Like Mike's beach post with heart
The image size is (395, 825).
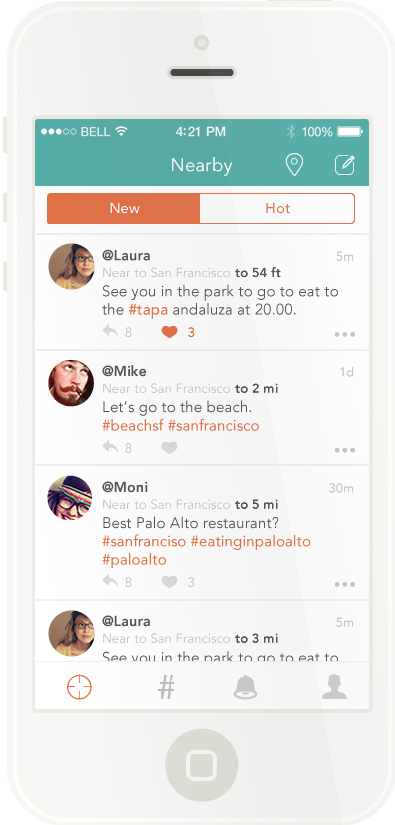pos(169,448)
